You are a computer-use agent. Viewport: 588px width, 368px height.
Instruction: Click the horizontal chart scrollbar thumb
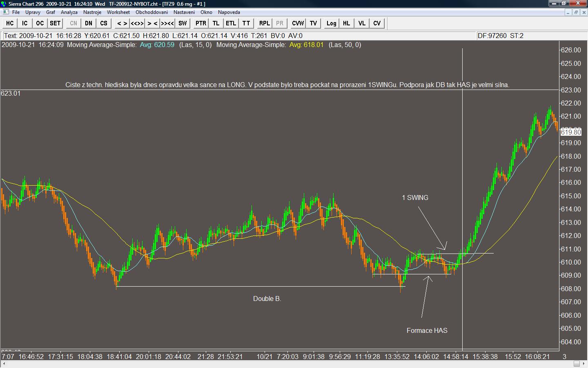pos(577,364)
